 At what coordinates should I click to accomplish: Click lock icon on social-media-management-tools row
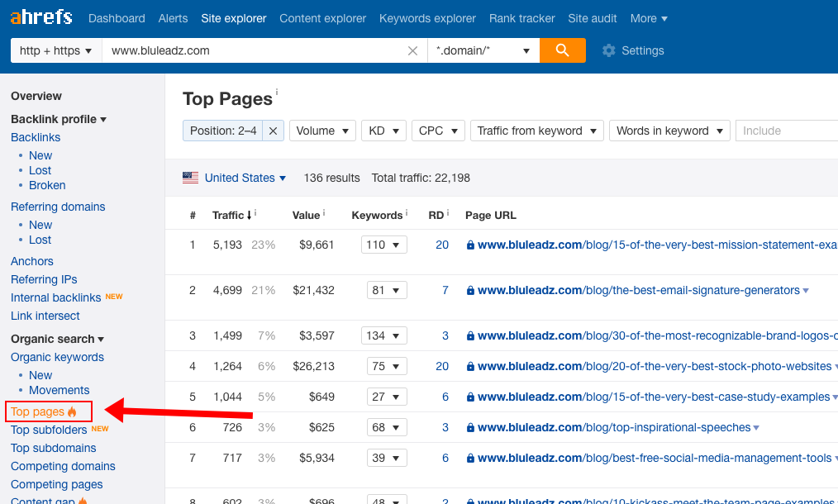470,458
